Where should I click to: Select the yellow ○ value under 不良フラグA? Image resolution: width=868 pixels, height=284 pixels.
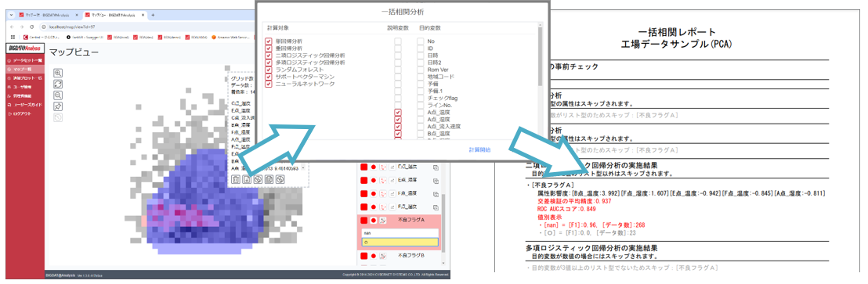(400, 242)
